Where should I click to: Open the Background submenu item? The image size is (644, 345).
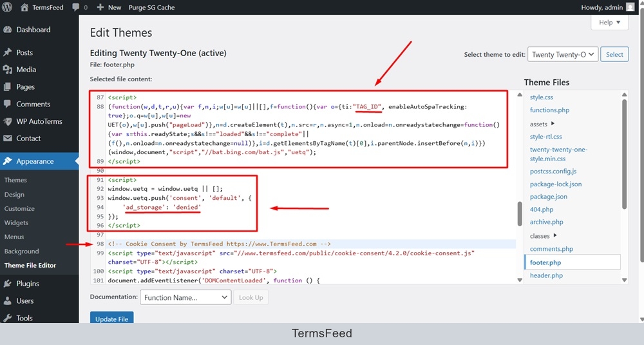click(x=21, y=251)
